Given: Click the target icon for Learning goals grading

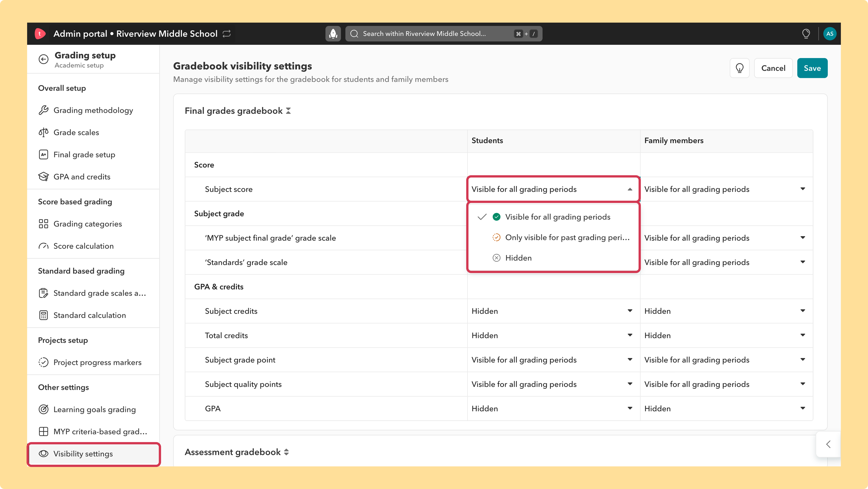Looking at the screenshot, I should click(x=44, y=409).
